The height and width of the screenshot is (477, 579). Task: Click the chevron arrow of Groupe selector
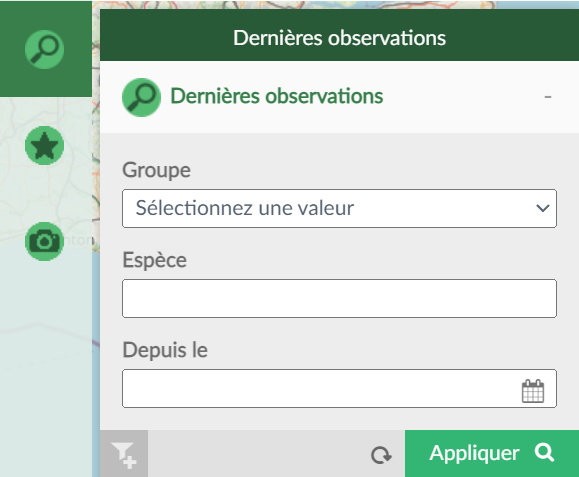(542, 208)
